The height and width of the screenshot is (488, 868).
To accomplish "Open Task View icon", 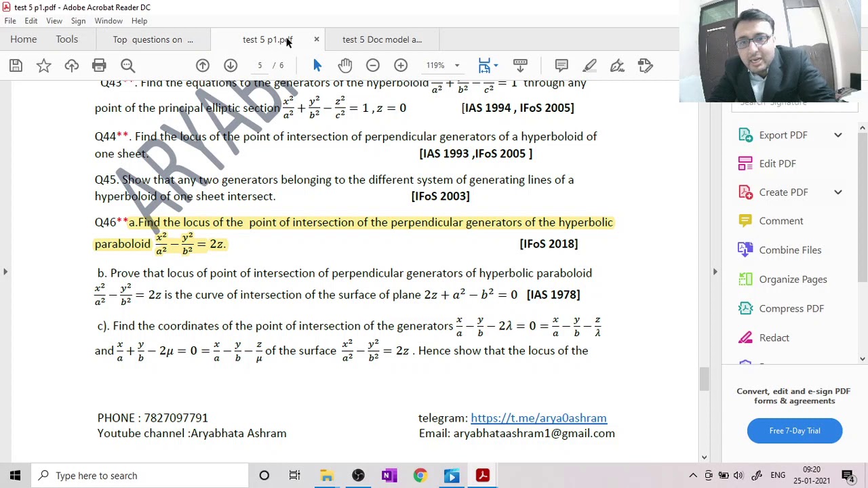I will coord(295,476).
